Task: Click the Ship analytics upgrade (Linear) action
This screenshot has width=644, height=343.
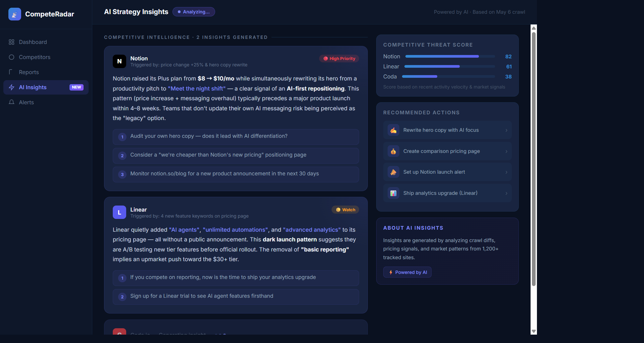Action: (447, 193)
